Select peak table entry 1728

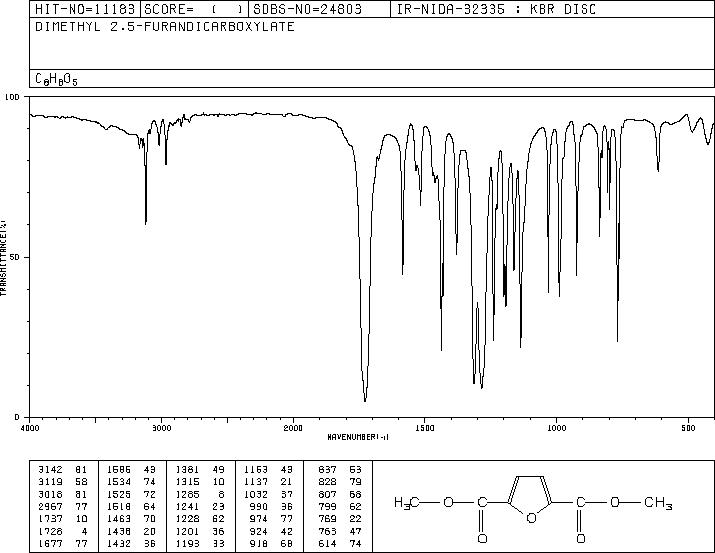(x=63, y=531)
